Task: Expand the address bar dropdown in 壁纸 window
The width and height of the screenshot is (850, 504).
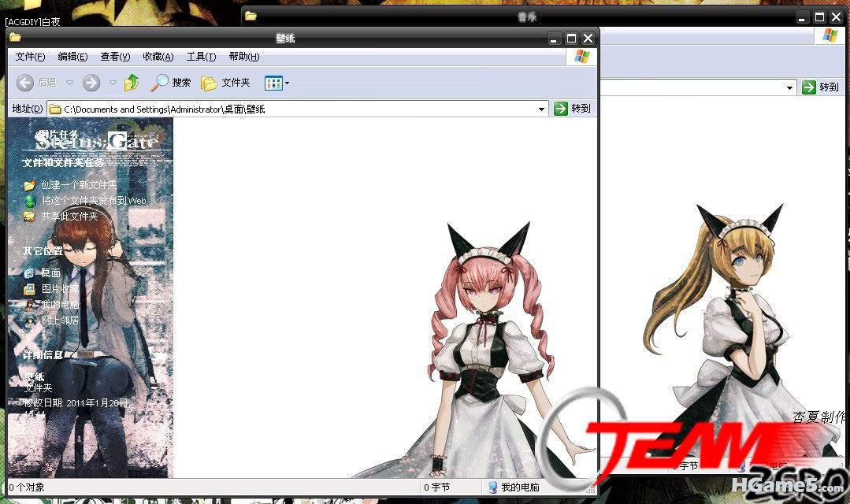Action: click(x=541, y=109)
